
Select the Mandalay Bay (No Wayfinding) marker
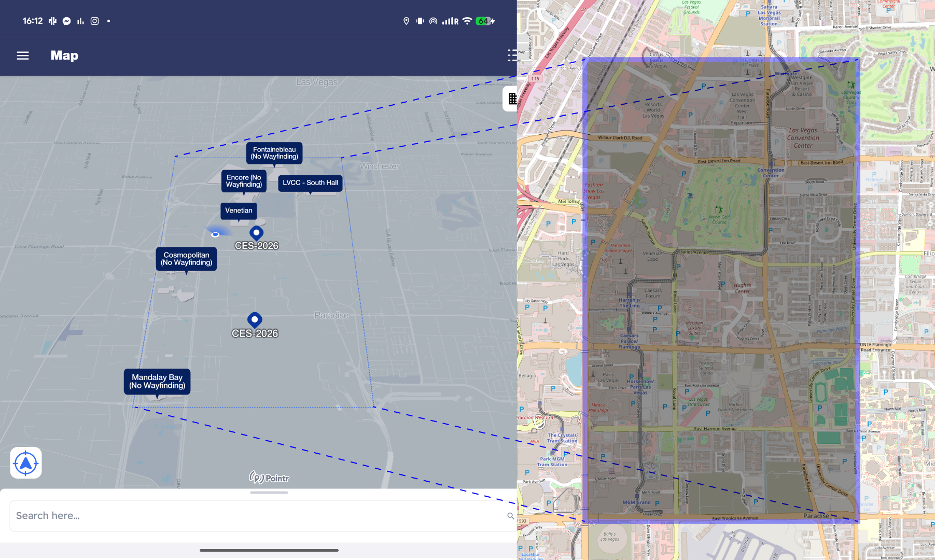point(157,382)
